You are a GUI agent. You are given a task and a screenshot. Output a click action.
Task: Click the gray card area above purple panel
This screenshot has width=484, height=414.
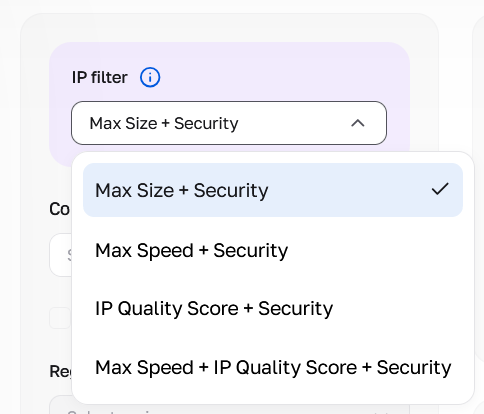pos(229,28)
